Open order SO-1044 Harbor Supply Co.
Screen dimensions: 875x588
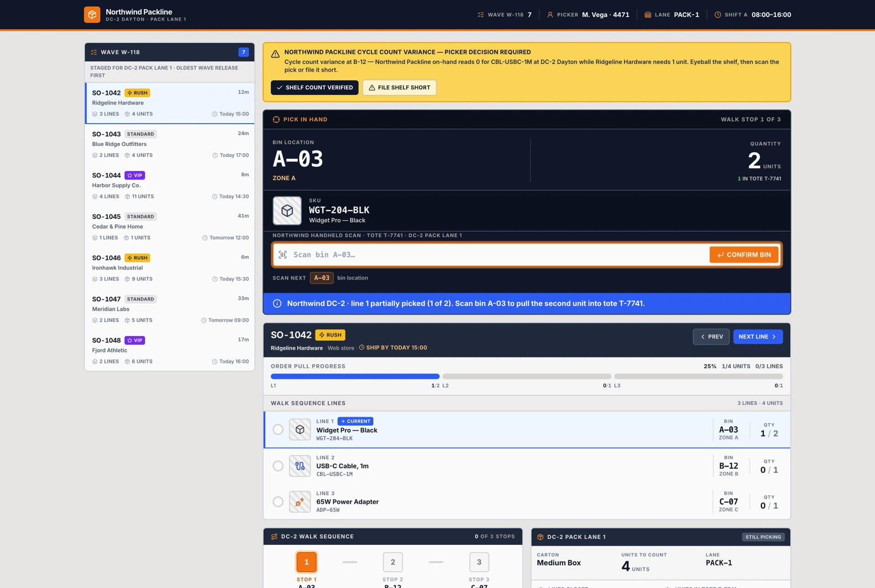(170, 186)
